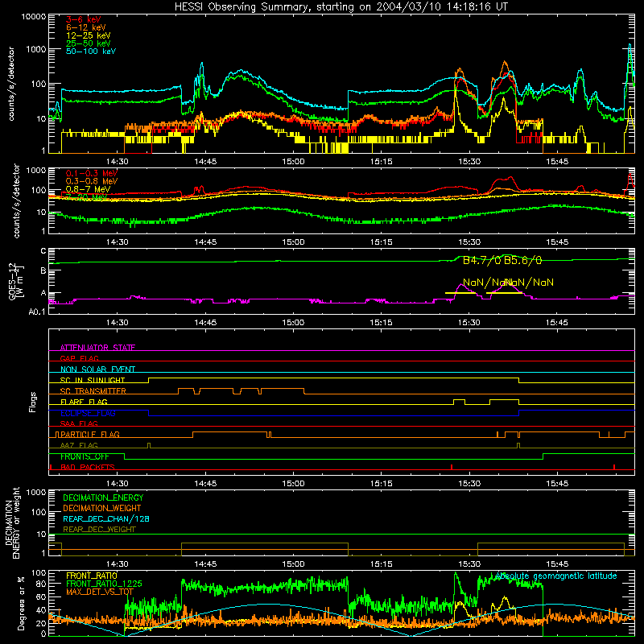
Task: Select the BAD_PACKETS flag label
Action: pos(88,467)
